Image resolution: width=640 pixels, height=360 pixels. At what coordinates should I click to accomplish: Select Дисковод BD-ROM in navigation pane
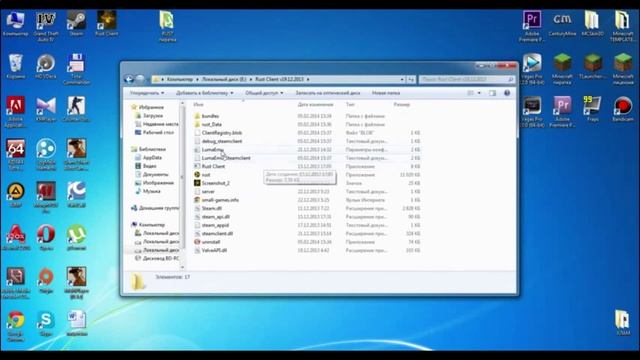157,258
